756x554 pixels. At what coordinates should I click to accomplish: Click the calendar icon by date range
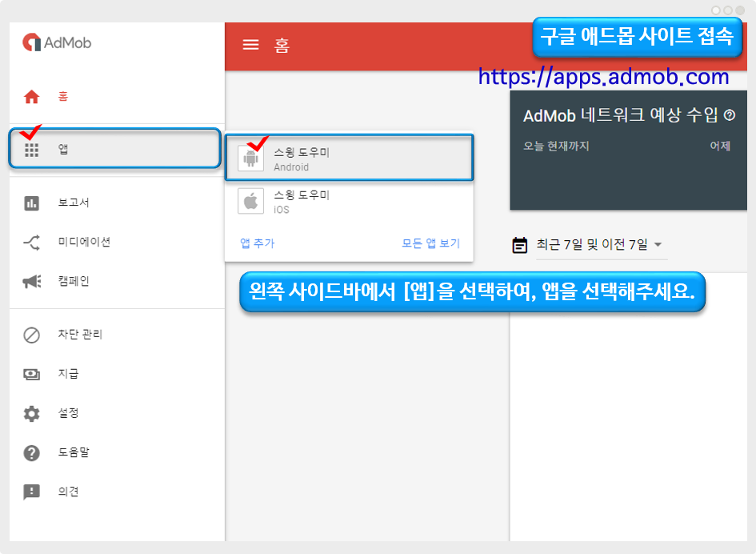(x=520, y=245)
